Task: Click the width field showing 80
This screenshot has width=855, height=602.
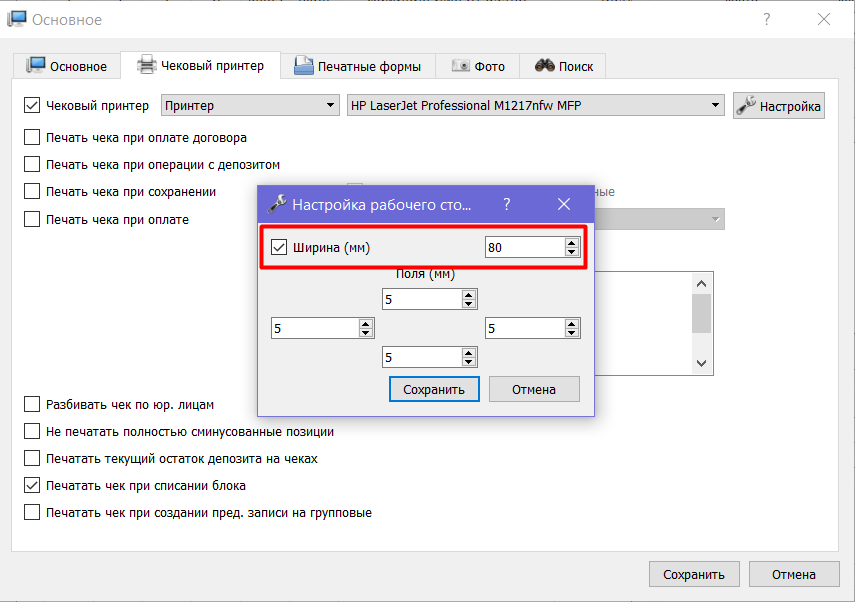Action: 525,248
